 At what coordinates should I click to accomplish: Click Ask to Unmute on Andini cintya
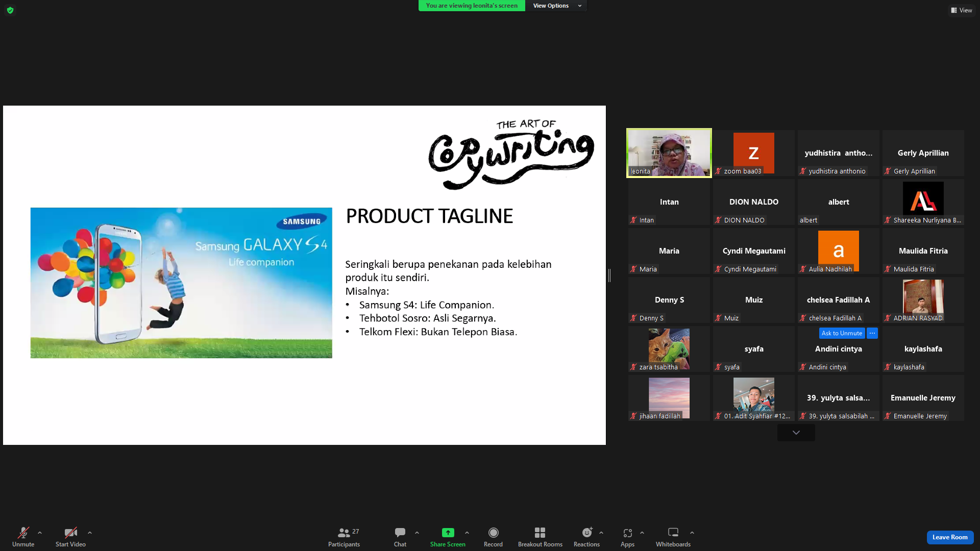(x=842, y=333)
